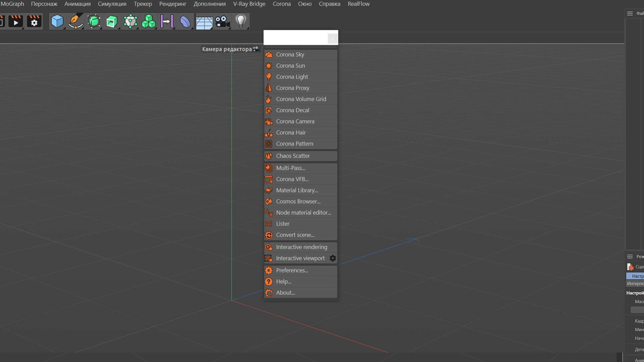Click the Chaos Scatter icon
Image resolution: width=644 pixels, height=362 pixels.
pyautogui.click(x=269, y=156)
